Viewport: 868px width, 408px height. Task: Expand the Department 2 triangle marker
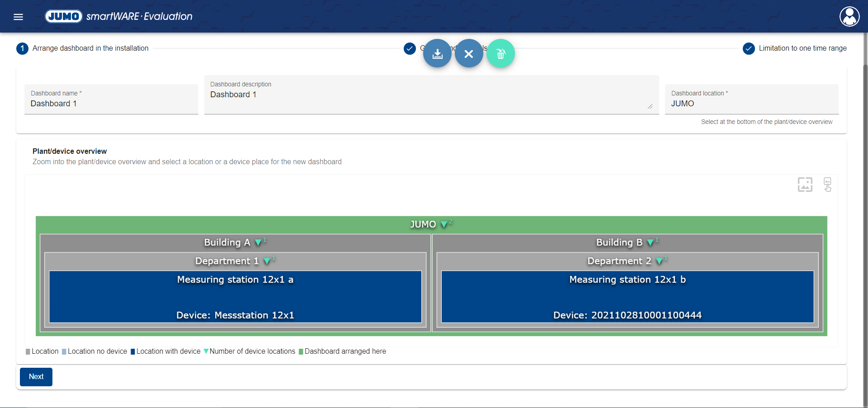point(659,261)
